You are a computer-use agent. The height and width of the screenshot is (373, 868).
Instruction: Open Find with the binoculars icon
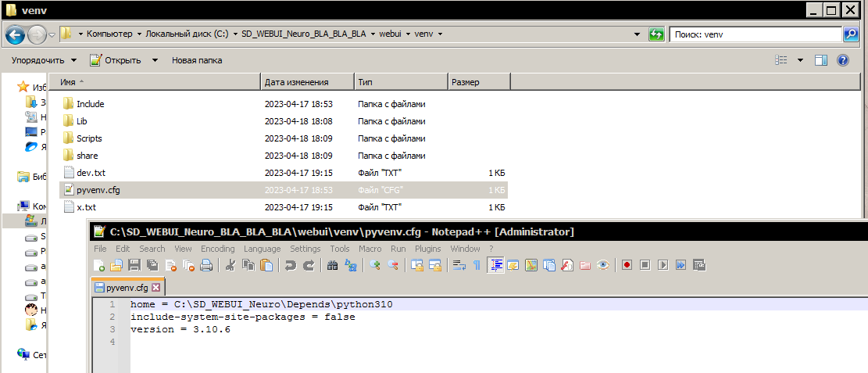[333, 265]
